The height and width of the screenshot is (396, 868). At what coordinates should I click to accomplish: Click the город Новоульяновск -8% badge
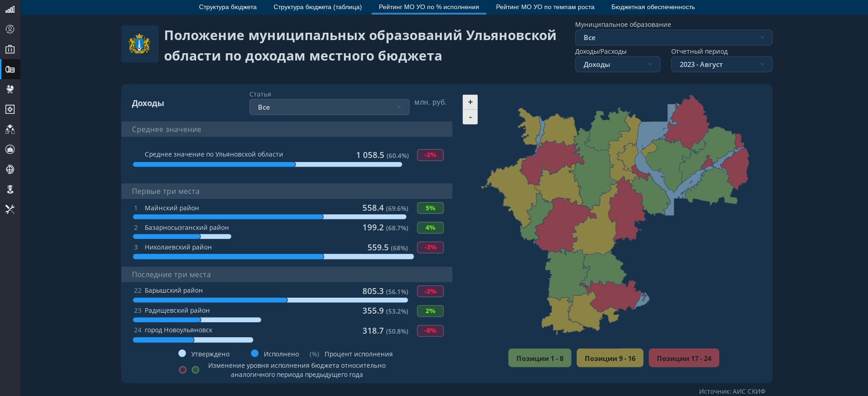(430, 331)
